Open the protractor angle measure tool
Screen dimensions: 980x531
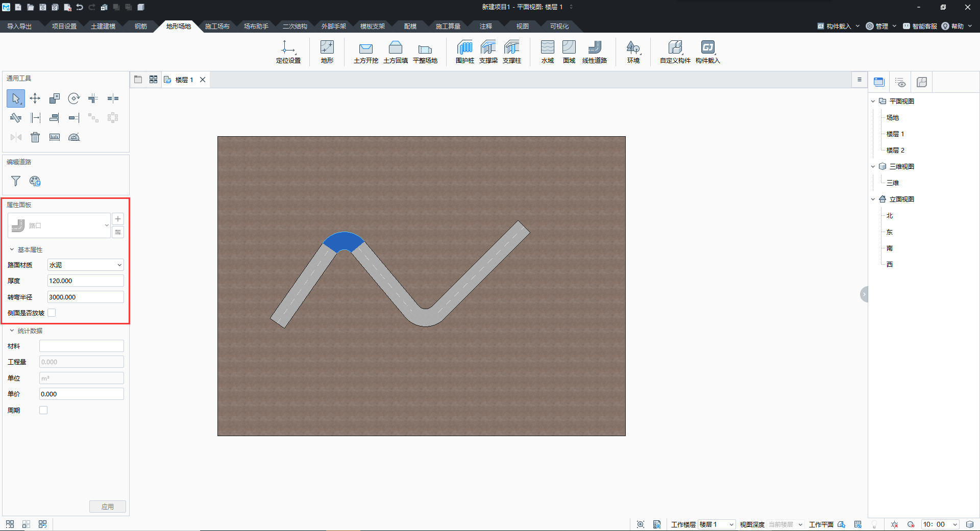[x=74, y=137]
